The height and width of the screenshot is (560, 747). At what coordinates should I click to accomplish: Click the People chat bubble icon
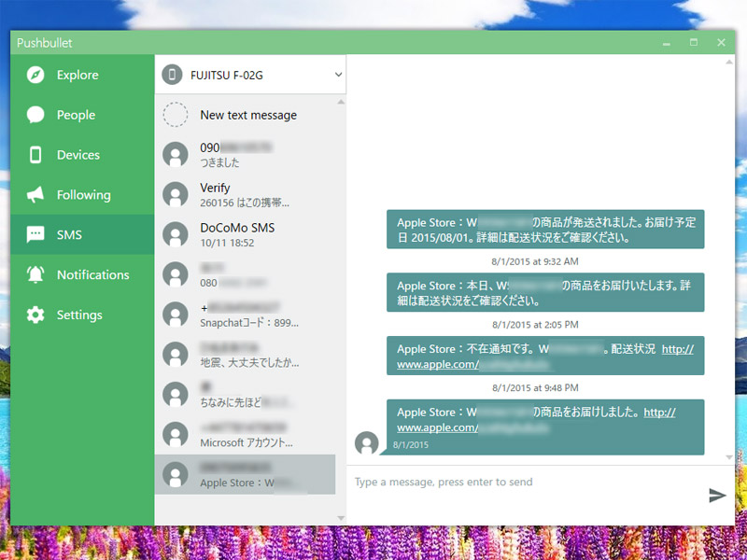35,115
